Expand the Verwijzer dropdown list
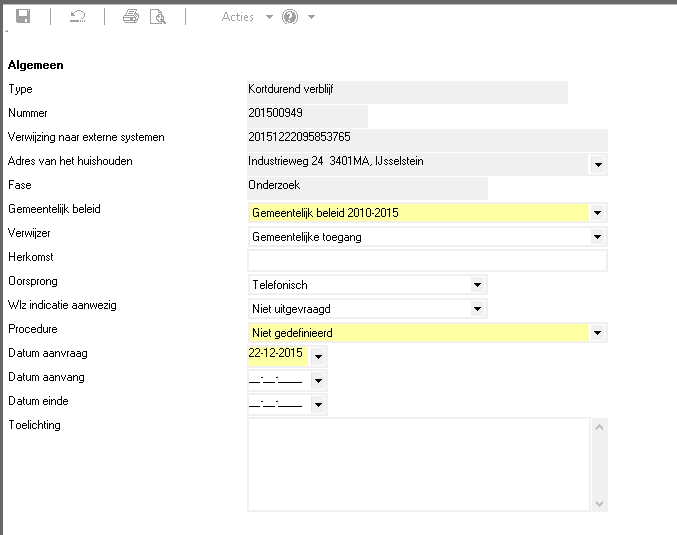The height and width of the screenshot is (535, 677). (x=598, y=237)
